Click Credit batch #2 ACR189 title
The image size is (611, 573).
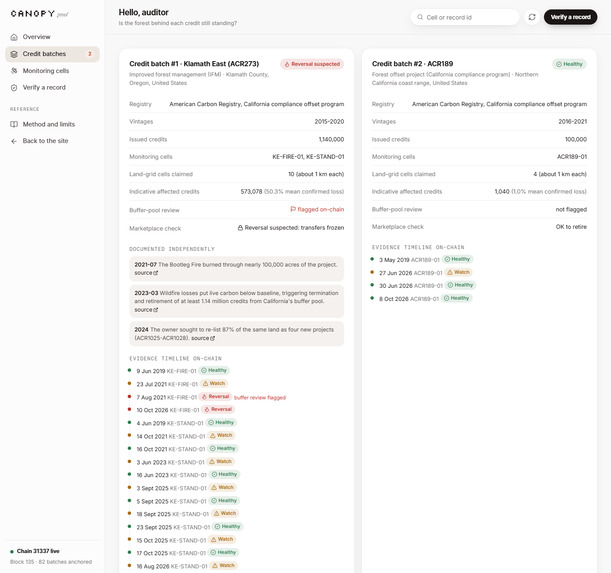(x=412, y=64)
